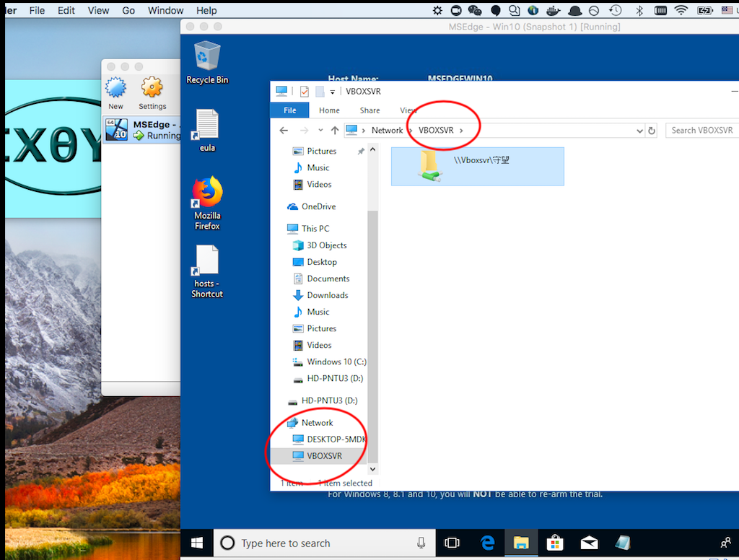Open Settings in VirtualBox Manager
Viewport: 739px width, 560px height.
(x=152, y=93)
